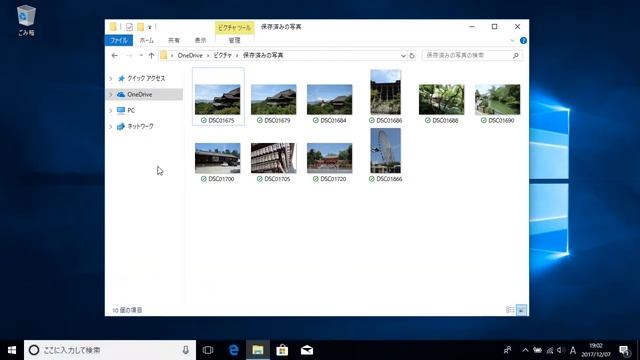This screenshot has width=640, height=360.
Task: Select the DSC01675 photo thumbnail
Action: pyautogui.click(x=218, y=100)
